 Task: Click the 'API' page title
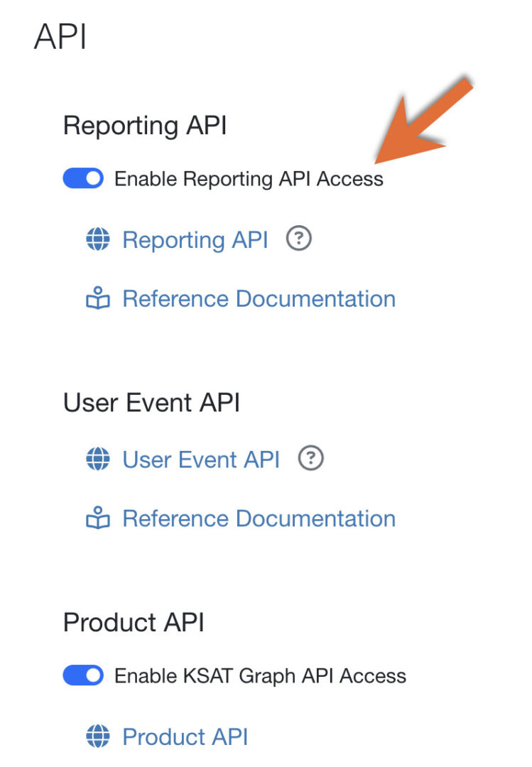(60, 36)
